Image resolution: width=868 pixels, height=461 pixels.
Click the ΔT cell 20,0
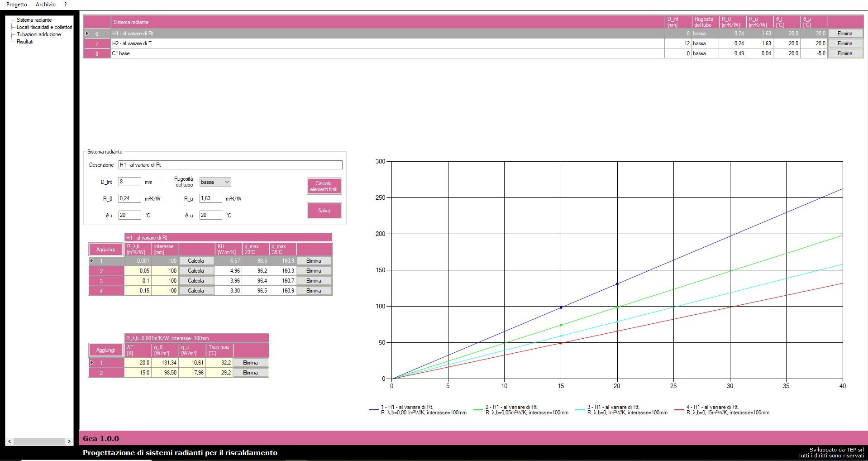(x=138, y=363)
